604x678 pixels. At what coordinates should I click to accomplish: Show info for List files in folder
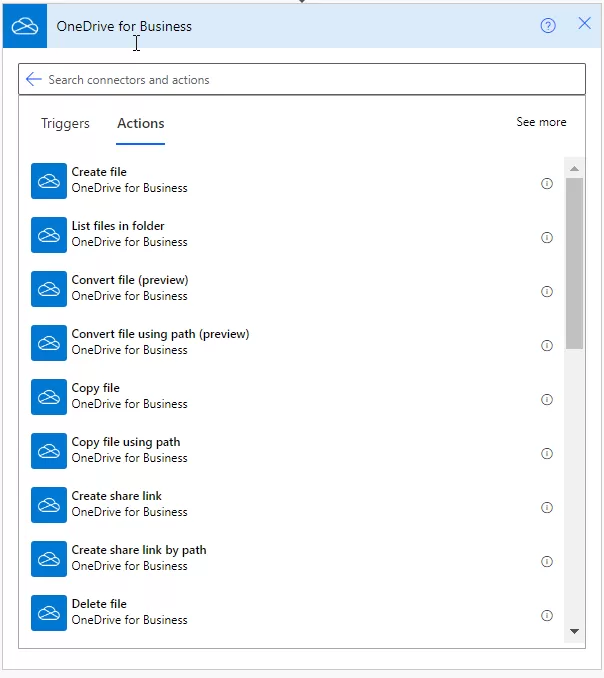547,238
